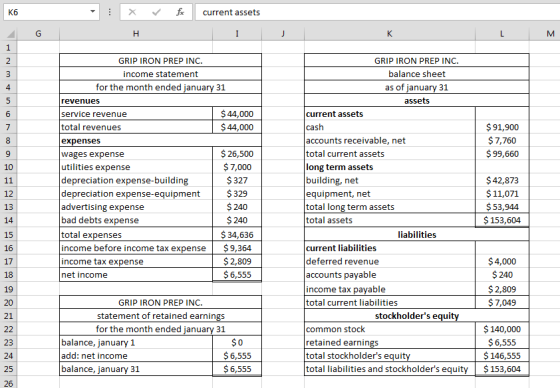The height and width of the screenshot is (388, 560).
Task: Open the Name Box dropdown arrow
Action: [92, 12]
